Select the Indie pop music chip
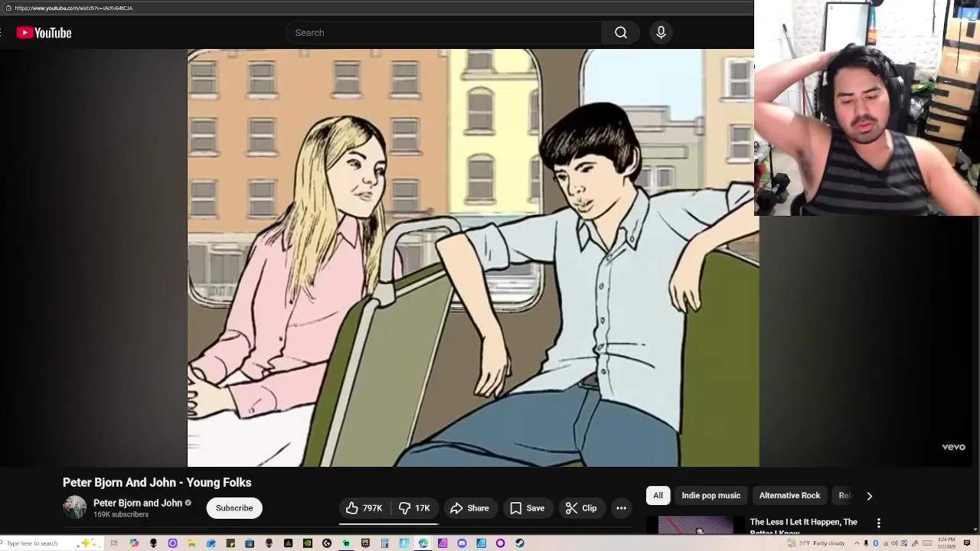This screenshot has height=551, width=980. click(x=711, y=496)
